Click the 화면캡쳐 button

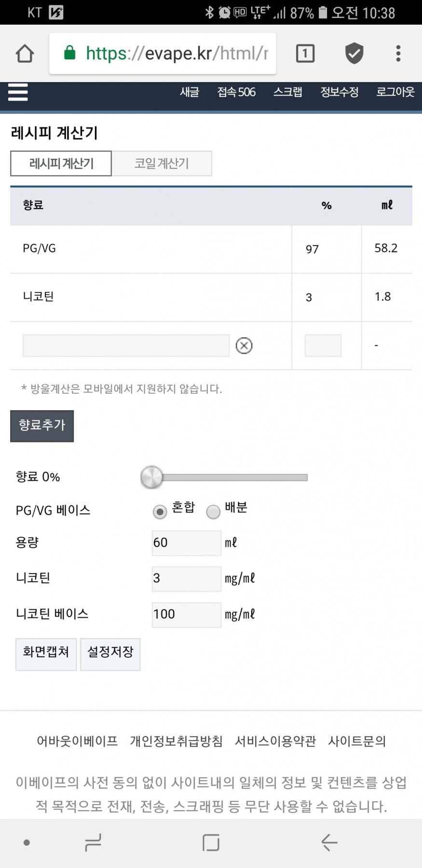[x=46, y=654]
